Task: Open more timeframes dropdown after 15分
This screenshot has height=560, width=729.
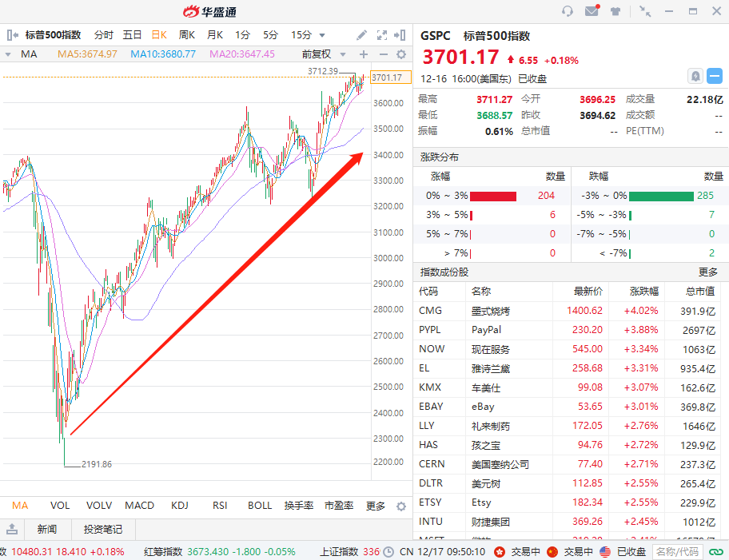Action: tap(321, 35)
